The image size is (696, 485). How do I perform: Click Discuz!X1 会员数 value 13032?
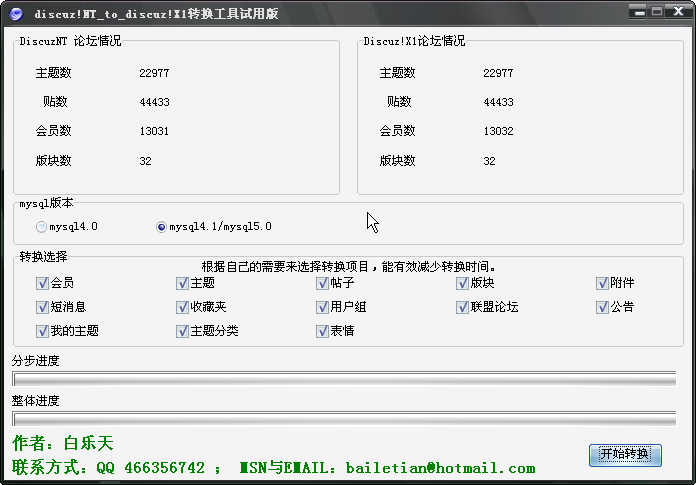pos(498,131)
